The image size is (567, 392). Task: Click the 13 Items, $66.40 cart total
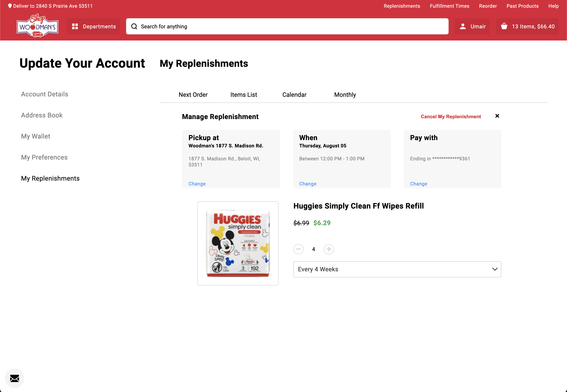pyautogui.click(x=533, y=26)
